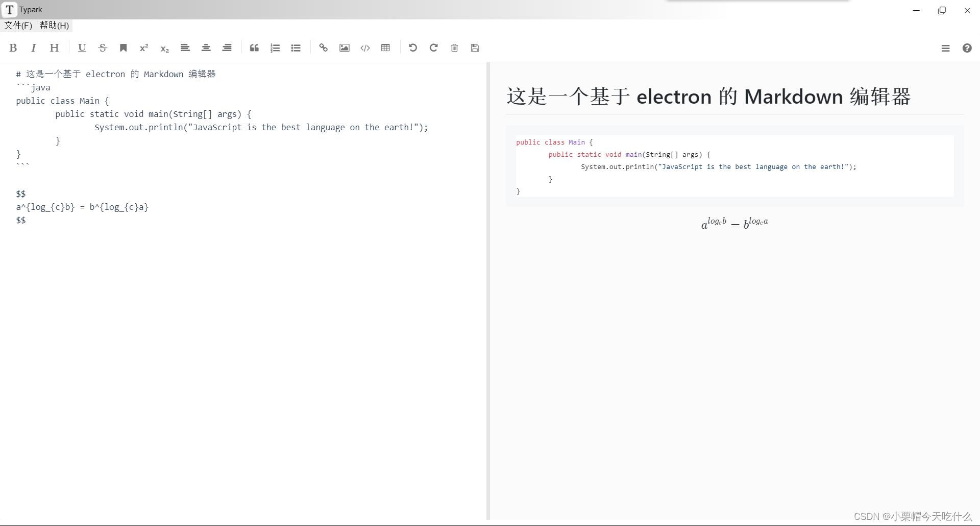Click 'public static void main' in the preview code

coord(595,155)
